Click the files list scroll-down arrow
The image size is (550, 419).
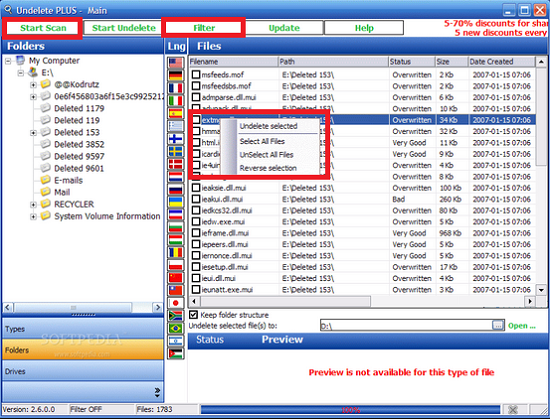[x=541, y=290]
